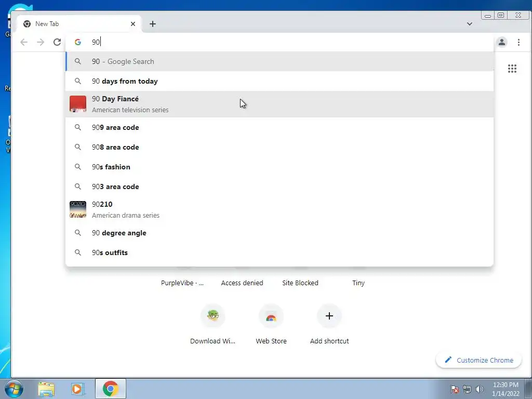Viewport: 532px width, 399px height.
Task: Click search icon beside '90s outfits'
Action: tap(78, 252)
